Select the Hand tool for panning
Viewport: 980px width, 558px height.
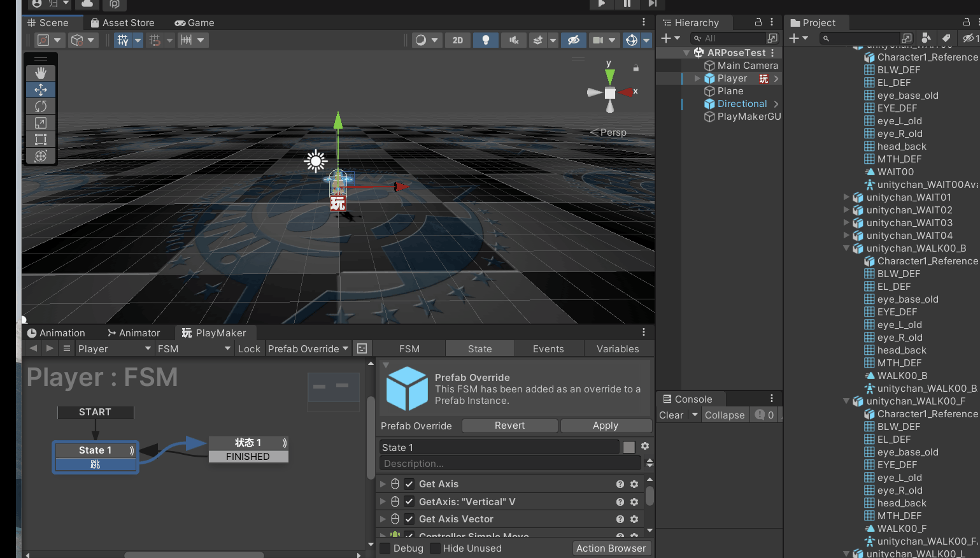41,73
